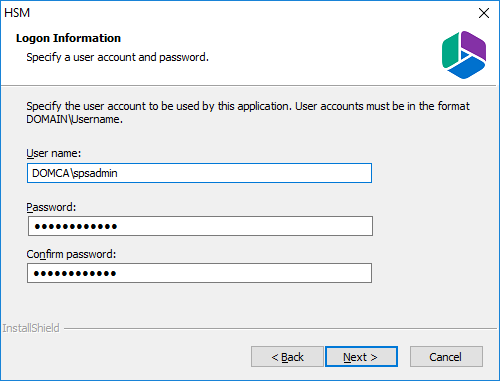
Task: Click the HSM window title text
Action: click(17, 13)
